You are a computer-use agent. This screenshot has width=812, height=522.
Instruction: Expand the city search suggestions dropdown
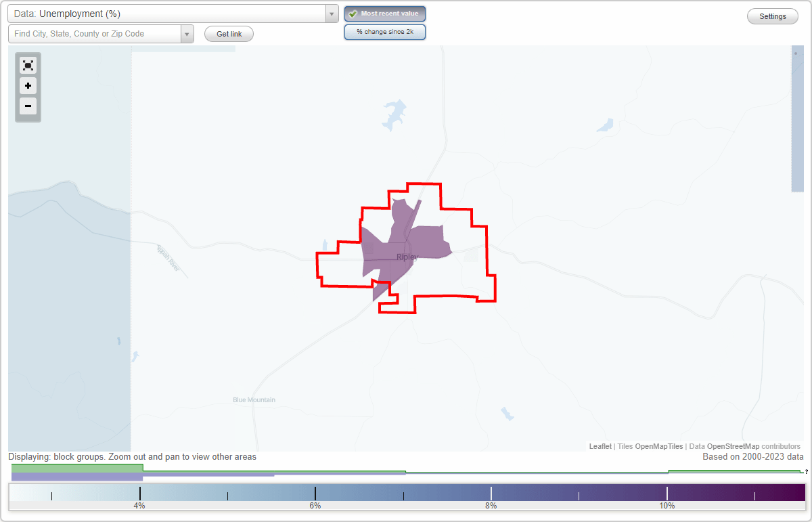coord(187,33)
